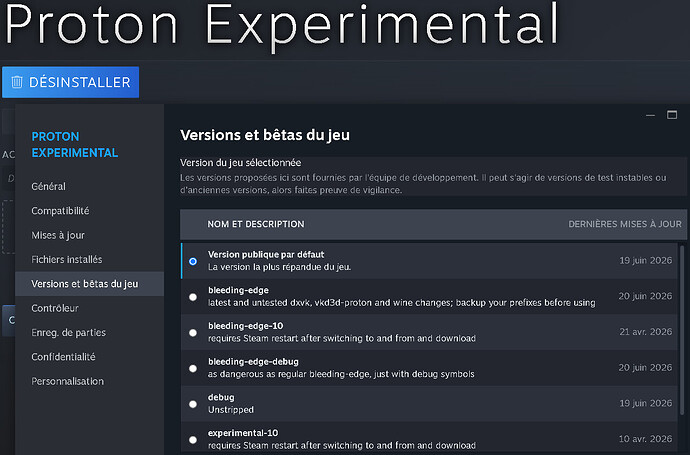Open the Personnalisation tab
Image resolution: width=690 pixels, height=455 pixels.
(x=68, y=381)
